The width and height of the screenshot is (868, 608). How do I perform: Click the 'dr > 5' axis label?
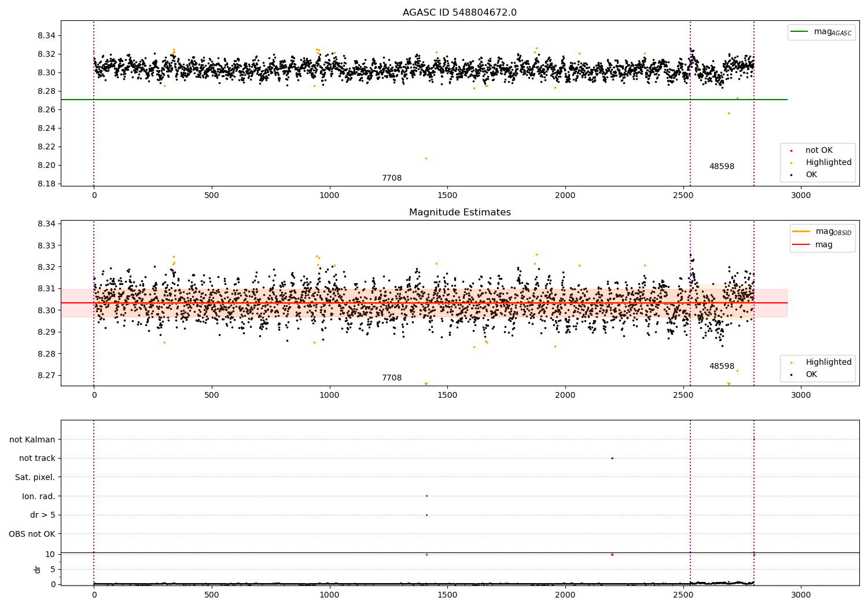point(43,515)
